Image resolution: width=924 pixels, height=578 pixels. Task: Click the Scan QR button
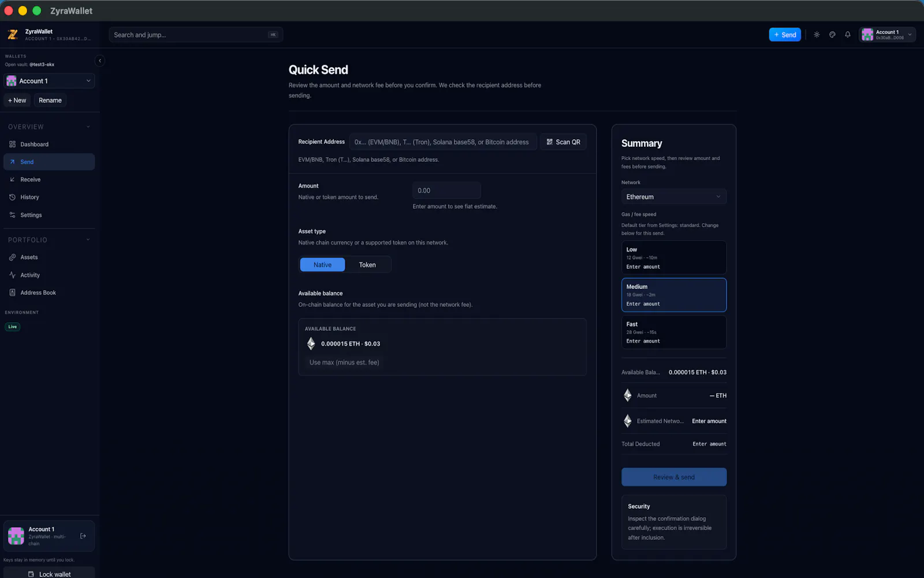563,142
